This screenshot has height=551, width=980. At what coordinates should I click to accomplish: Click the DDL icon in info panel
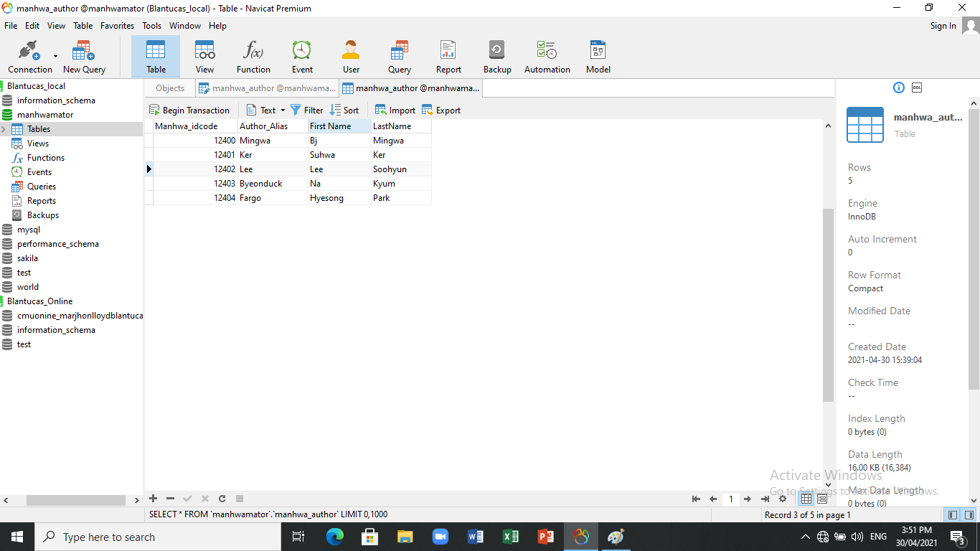coord(917,88)
